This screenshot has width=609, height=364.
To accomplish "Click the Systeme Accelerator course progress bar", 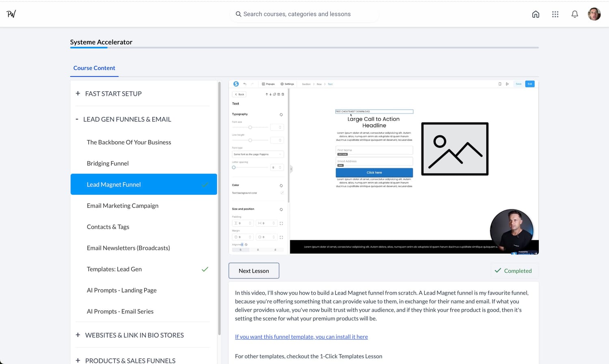I will click(x=304, y=47).
